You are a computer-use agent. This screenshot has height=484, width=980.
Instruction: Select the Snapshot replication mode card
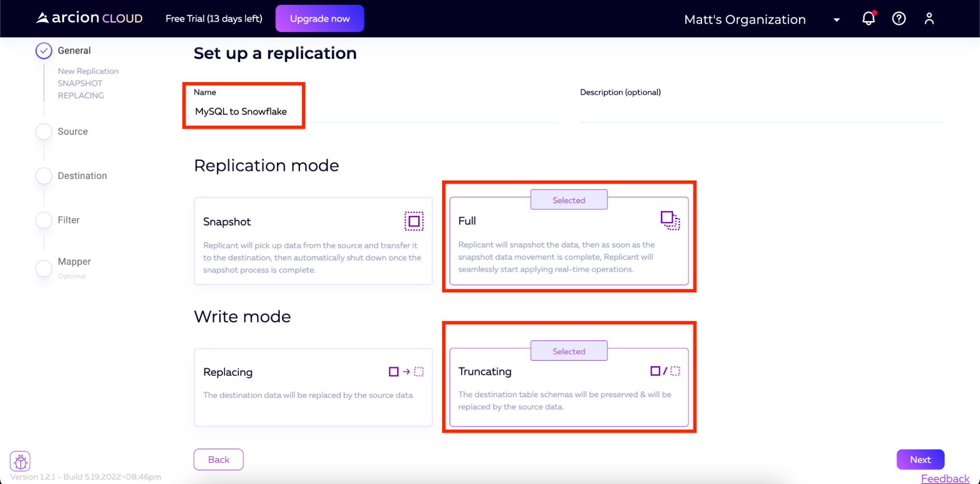[313, 241]
